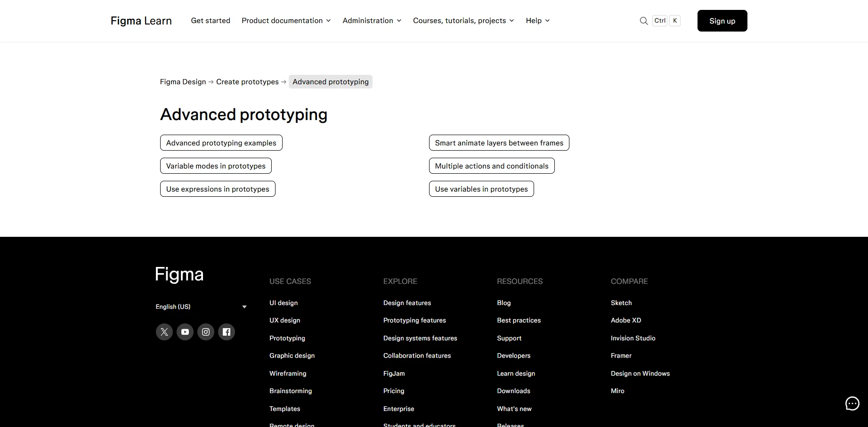
Task: Open Collaboration features link
Action: click(417, 355)
